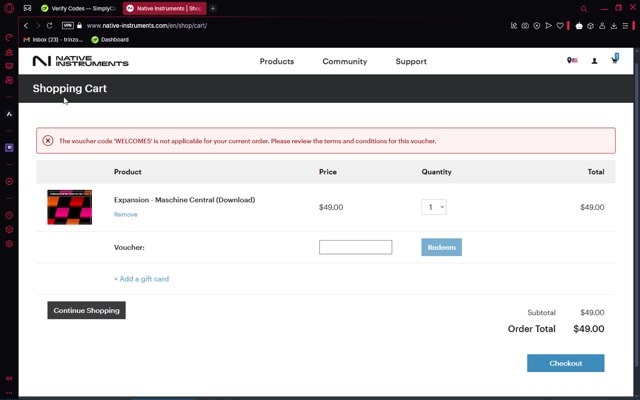Open Extensions cube icon in the sidebar

(9, 229)
